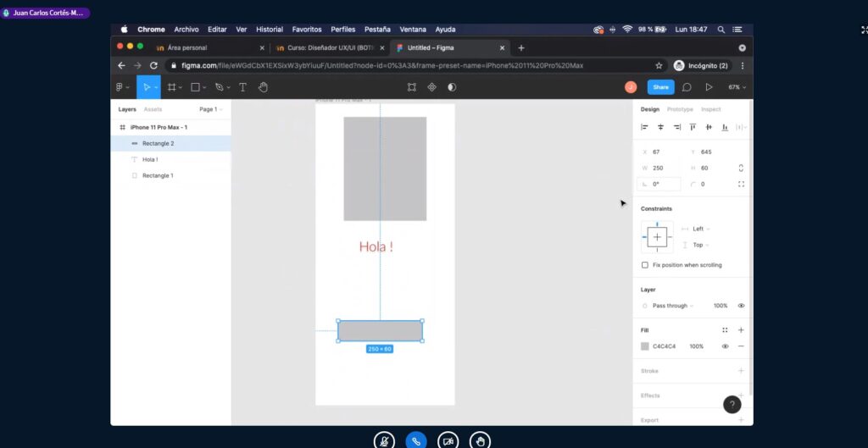Bookmark page with star icon
The width and height of the screenshot is (868, 448).
pyautogui.click(x=659, y=66)
